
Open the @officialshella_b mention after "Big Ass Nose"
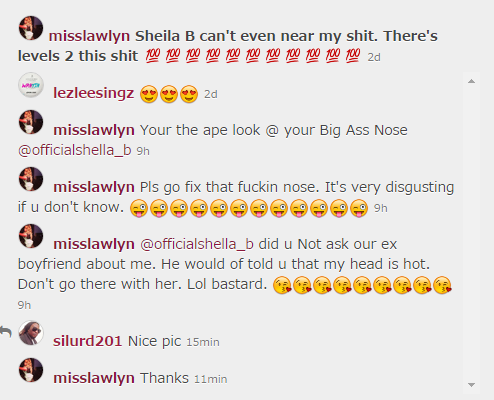[75, 150]
